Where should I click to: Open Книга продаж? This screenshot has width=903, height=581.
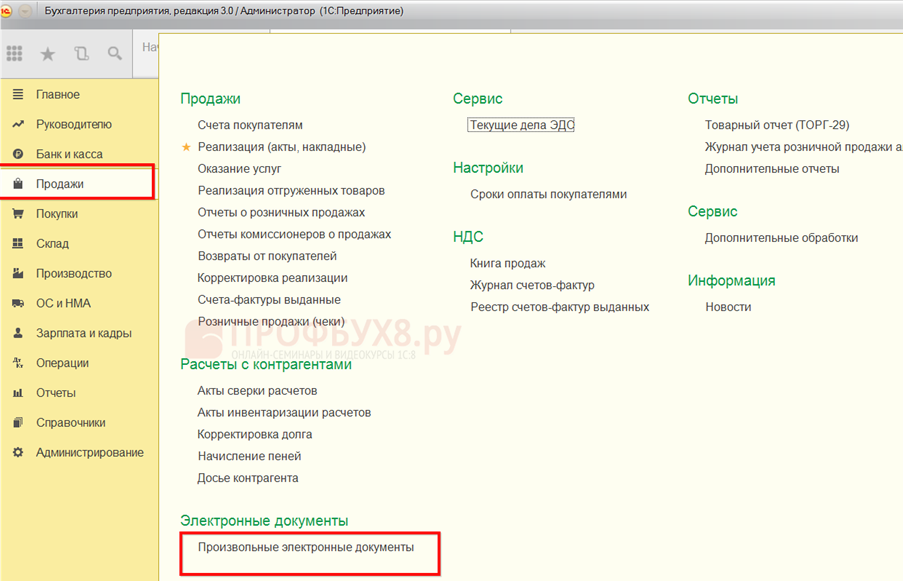507,263
